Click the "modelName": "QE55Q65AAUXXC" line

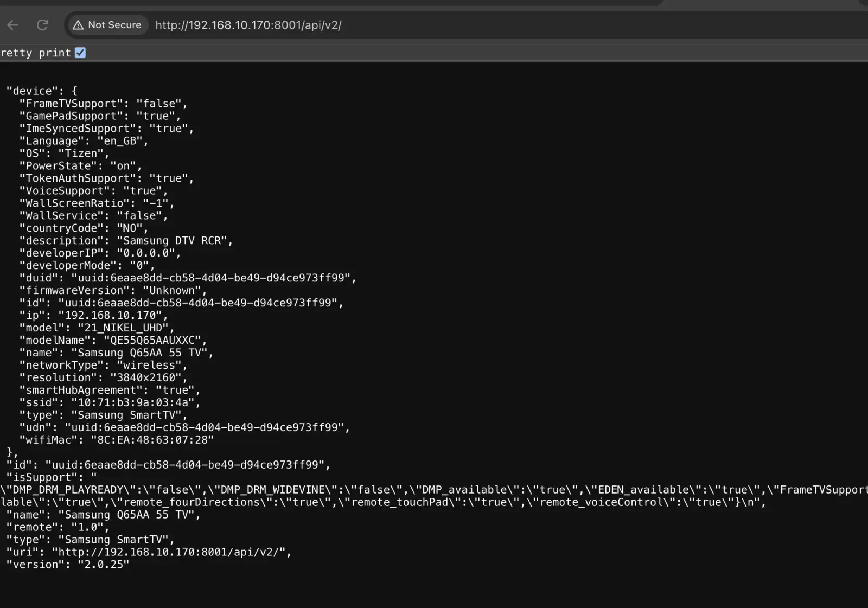(113, 341)
